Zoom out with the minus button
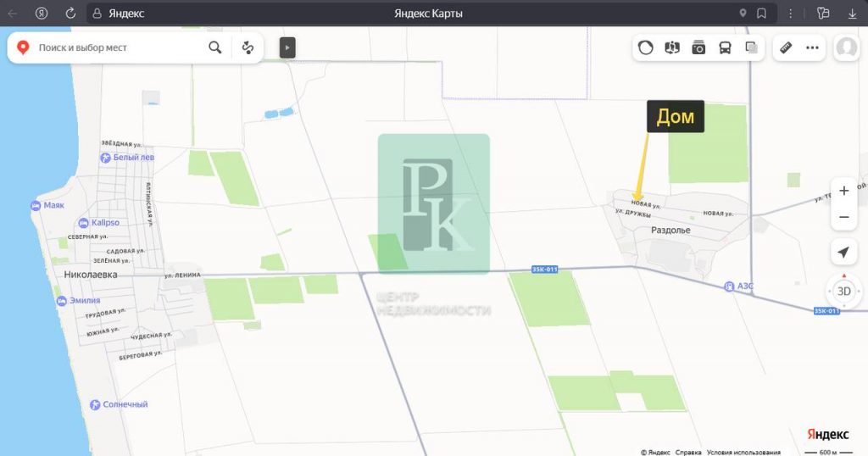The image size is (868, 456). point(843,217)
